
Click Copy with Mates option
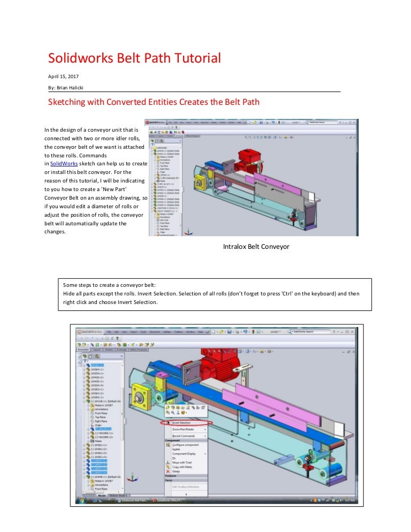(182, 467)
